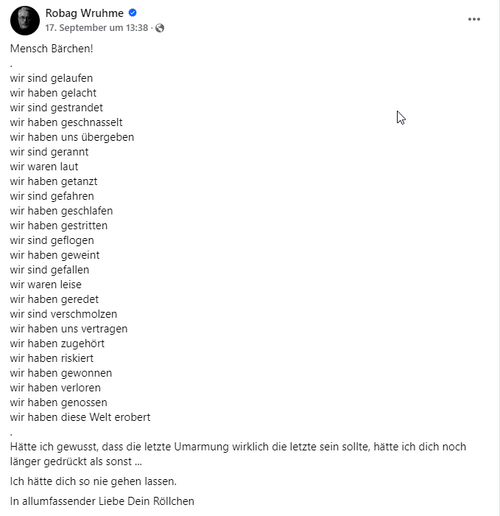Open the post timestamp 17. September um 13:38

(x=97, y=28)
